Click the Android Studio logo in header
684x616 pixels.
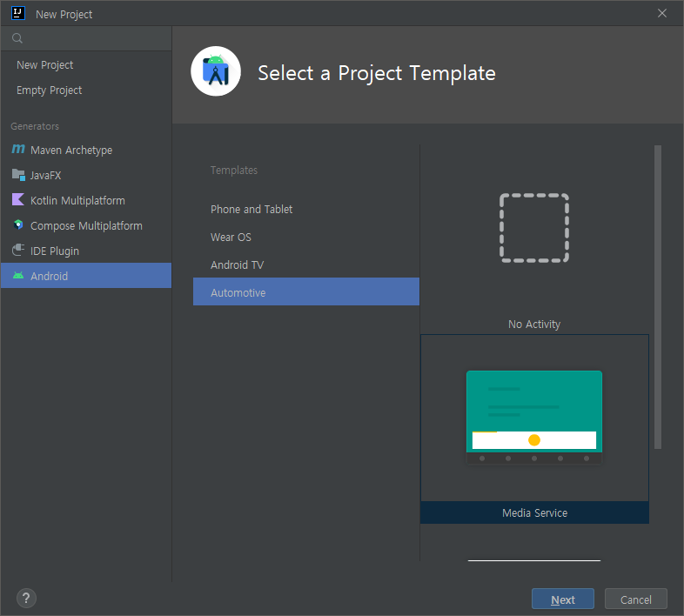[216, 71]
